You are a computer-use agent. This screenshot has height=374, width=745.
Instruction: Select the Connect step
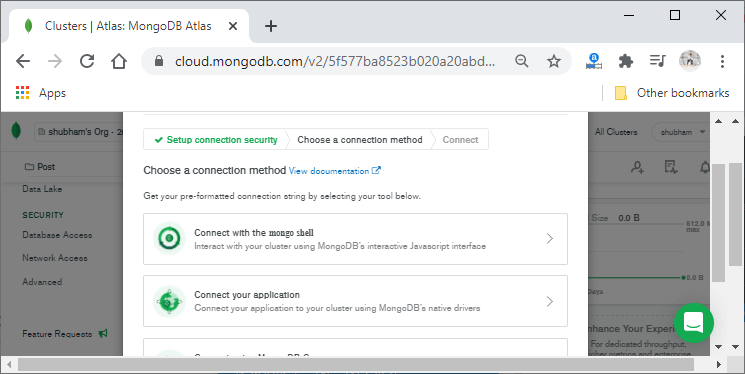click(x=460, y=140)
